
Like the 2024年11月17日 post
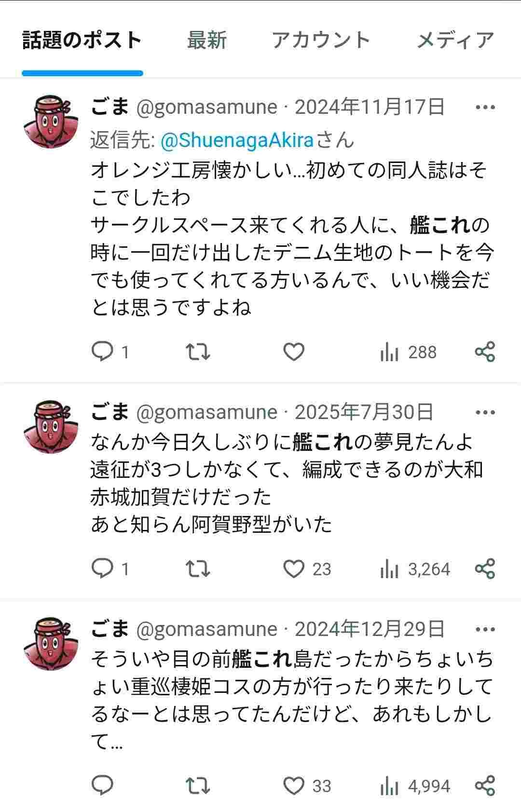pos(293,352)
